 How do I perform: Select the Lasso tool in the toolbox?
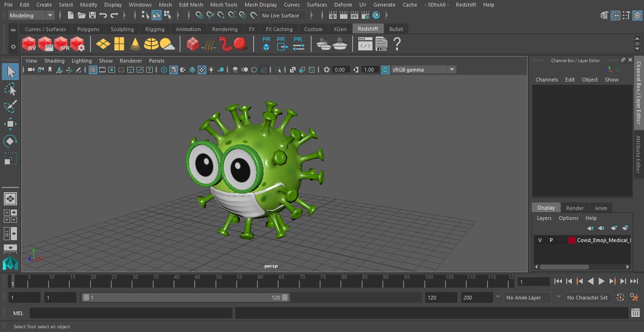point(10,89)
